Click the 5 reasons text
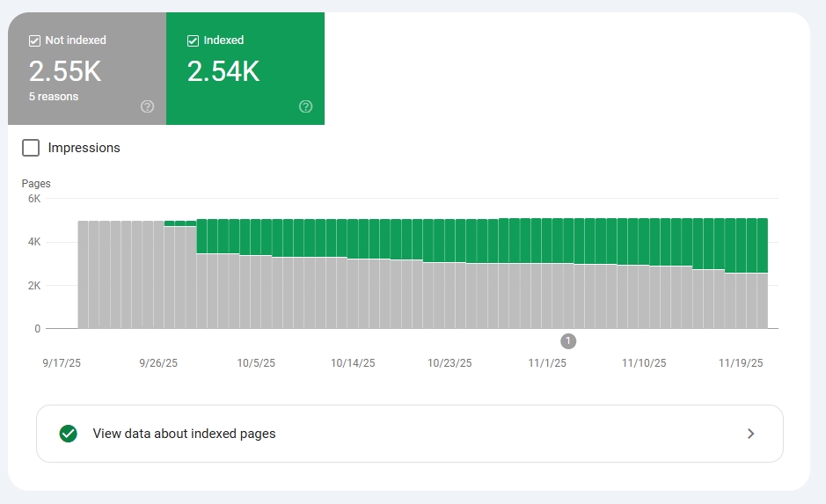Image resolution: width=826 pixels, height=504 pixels. click(54, 97)
